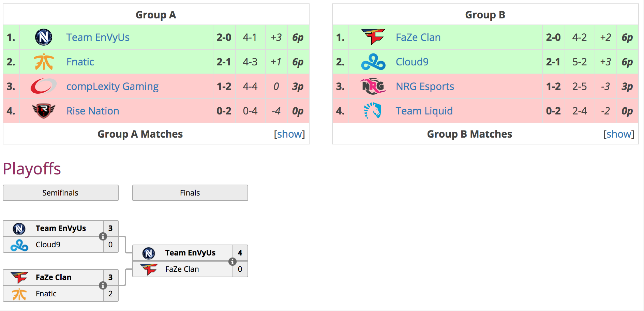Click Team EnVyUs in the Finals bracket

tap(190, 253)
